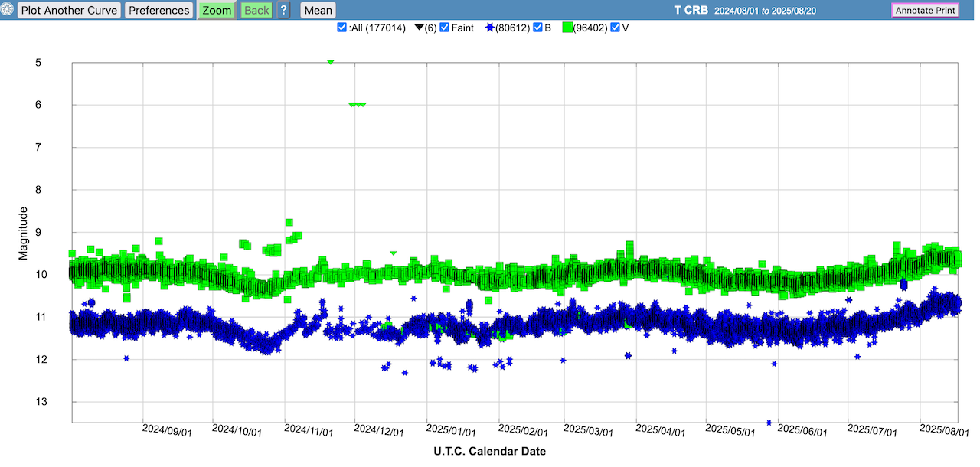The image size is (980, 467).
Task: Click the 2024/12/01 date axis label
Action: point(379,431)
